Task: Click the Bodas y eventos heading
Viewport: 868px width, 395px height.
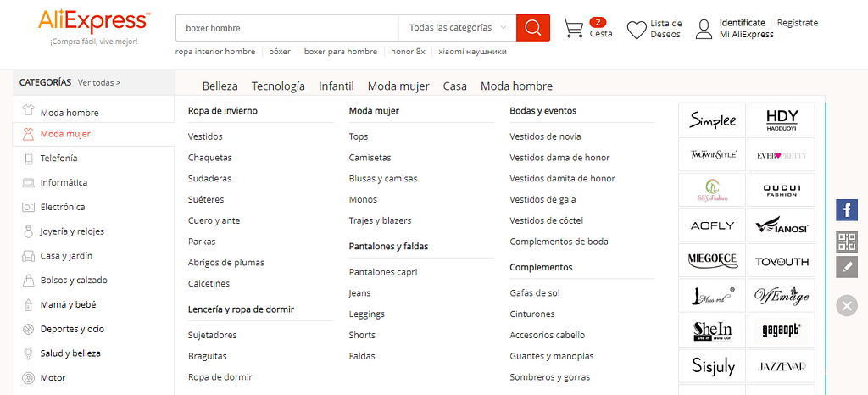Action: point(543,111)
